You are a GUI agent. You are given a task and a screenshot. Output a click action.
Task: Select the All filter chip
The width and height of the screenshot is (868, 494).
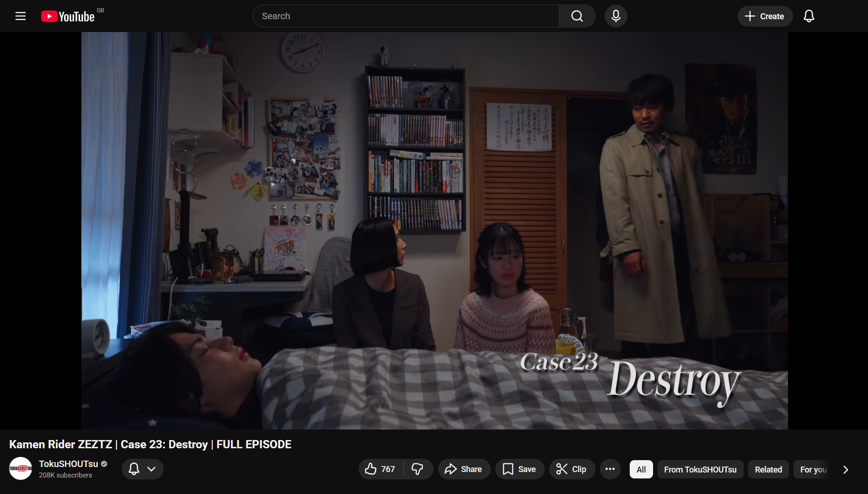[x=641, y=470]
